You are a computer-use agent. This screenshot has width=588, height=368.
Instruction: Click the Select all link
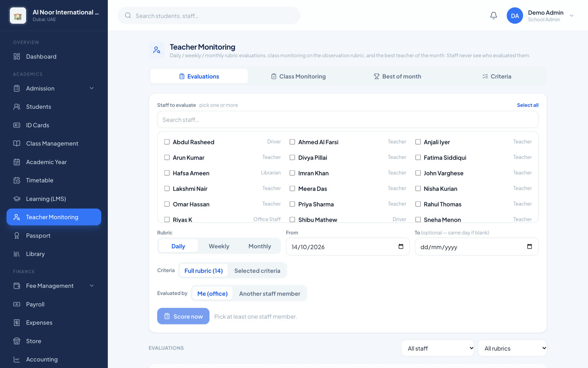(528, 105)
